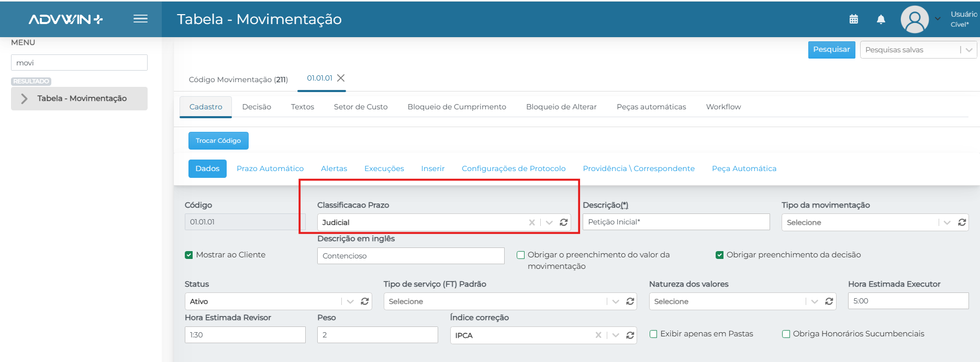Refresh the Classificacao Prazo list
This screenshot has height=362, width=980.
564,222
